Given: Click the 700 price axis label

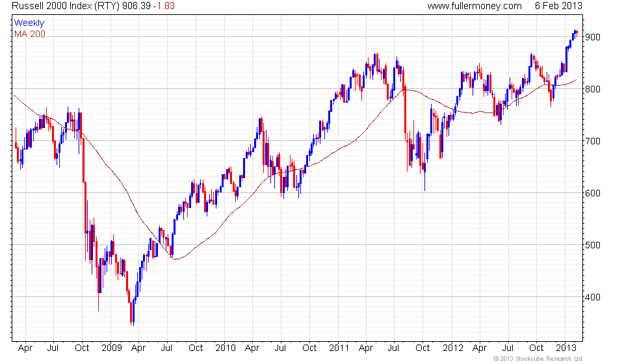Looking at the screenshot, I should pos(592,141).
